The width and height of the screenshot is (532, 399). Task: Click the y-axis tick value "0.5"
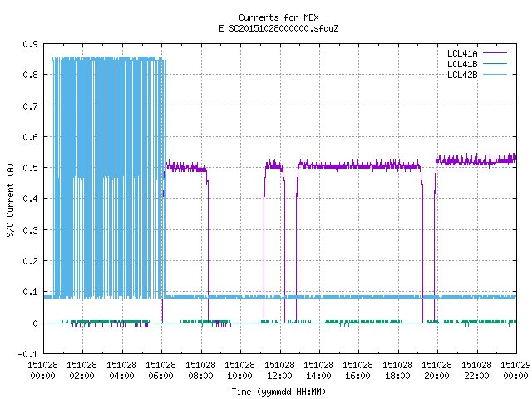30,168
